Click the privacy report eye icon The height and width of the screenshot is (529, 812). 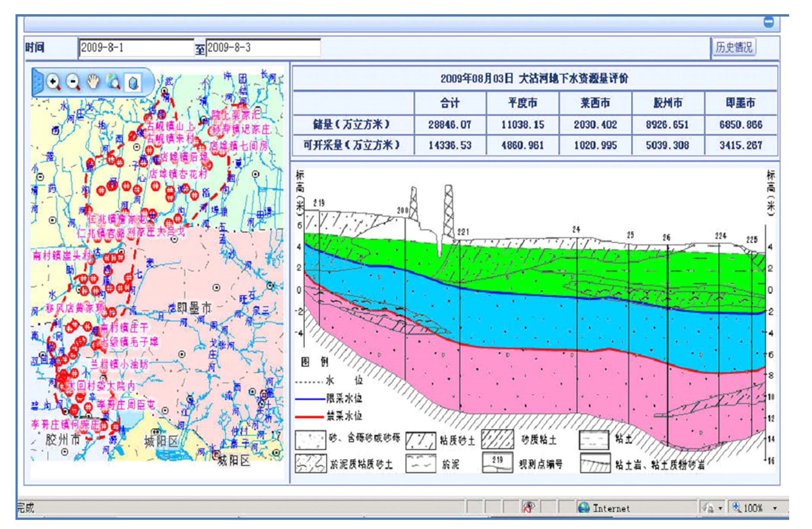pyautogui.click(x=529, y=507)
